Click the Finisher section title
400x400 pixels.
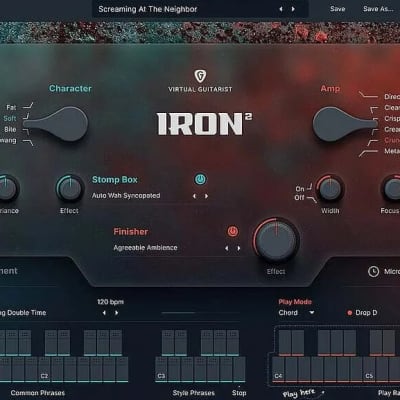point(131,232)
